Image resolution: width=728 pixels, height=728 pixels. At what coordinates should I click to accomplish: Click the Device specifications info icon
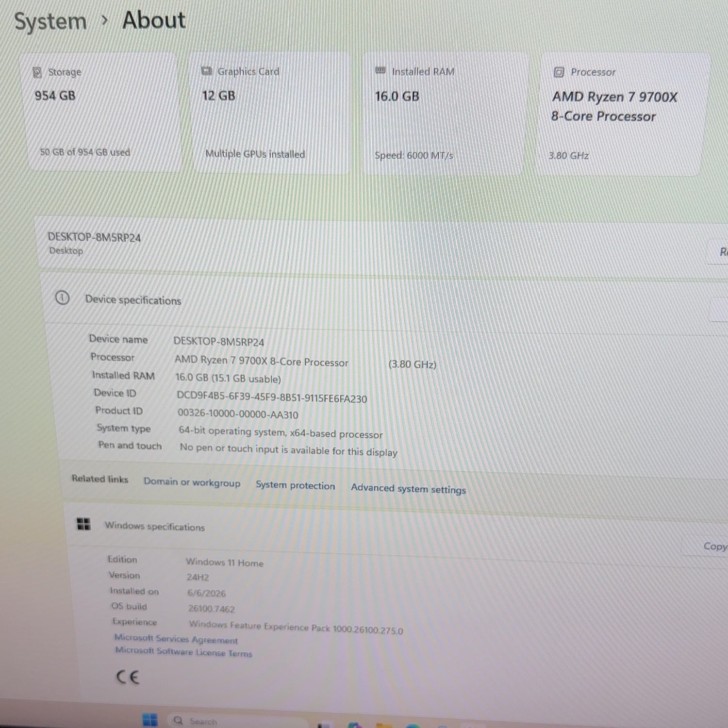click(x=62, y=298)
